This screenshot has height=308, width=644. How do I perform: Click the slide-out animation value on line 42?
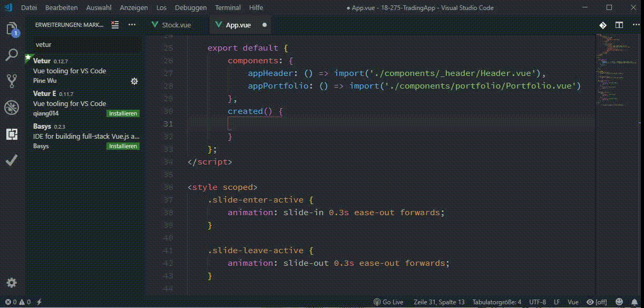tap(306, 263)
